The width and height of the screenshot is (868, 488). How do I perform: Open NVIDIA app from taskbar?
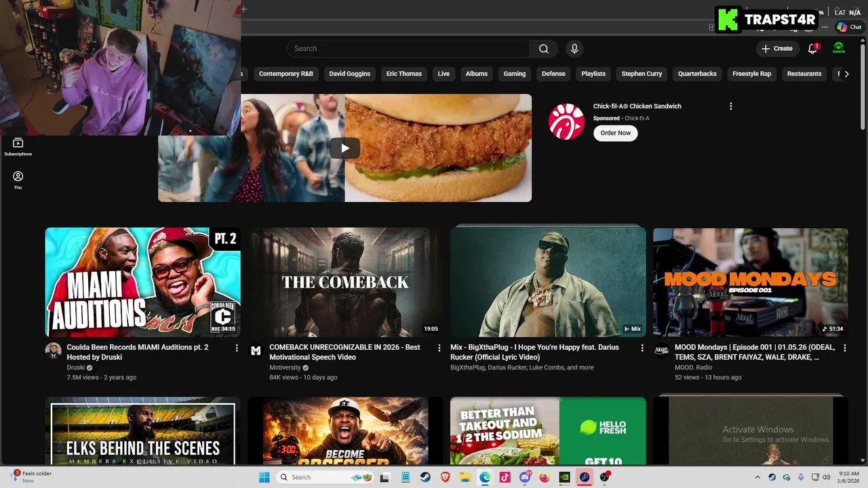tap(565, 477)
